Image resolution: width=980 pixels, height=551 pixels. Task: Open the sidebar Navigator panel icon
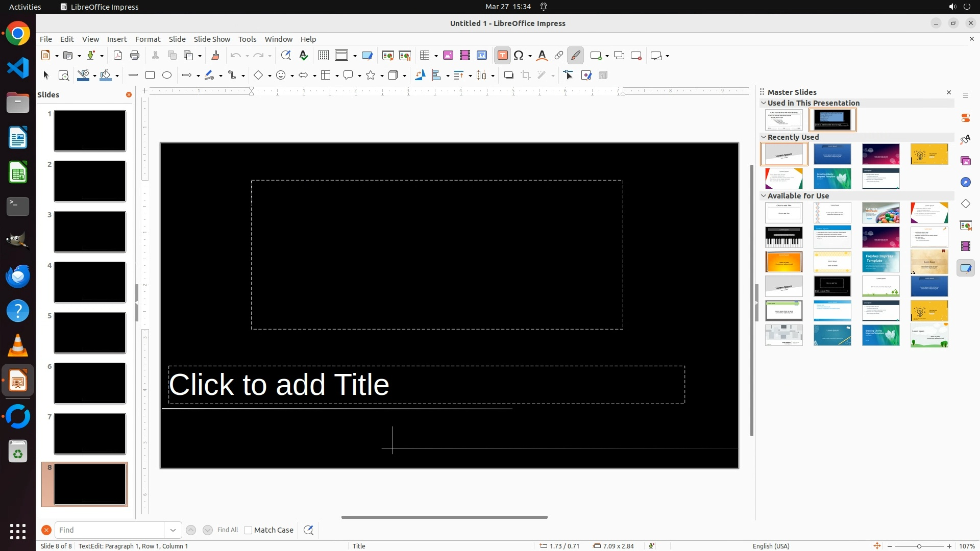click(965, 182)
